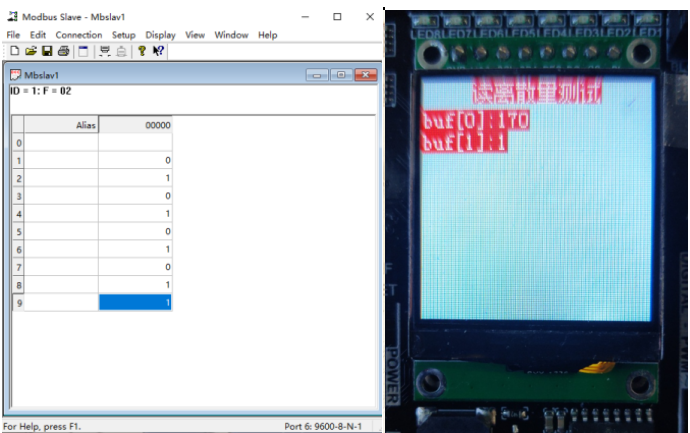Select the Alias cell in row 1
690x433 pixels.
coord(61,160)
